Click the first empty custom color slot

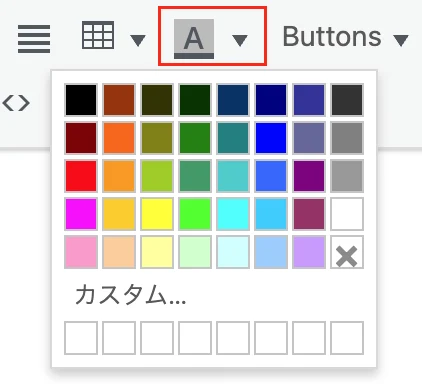(81, 338)
